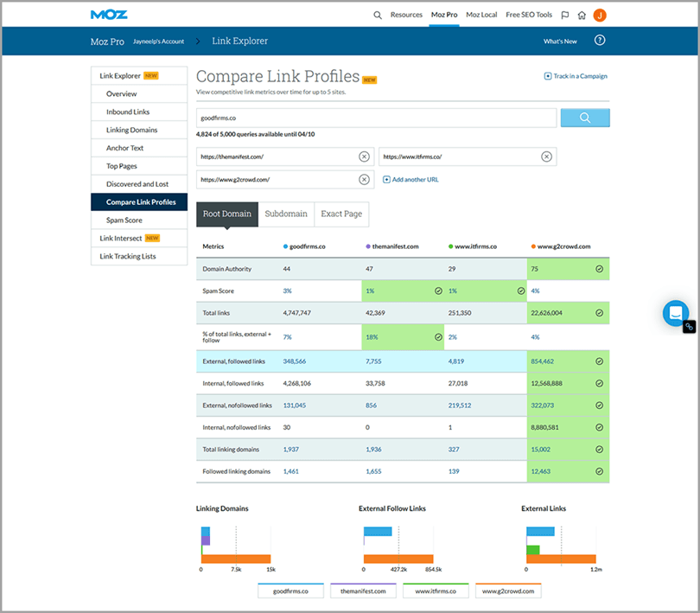Select Compare Link Profiles in the sidebar
This screenshot has width=700, height=613.
(x=139, y=202)
